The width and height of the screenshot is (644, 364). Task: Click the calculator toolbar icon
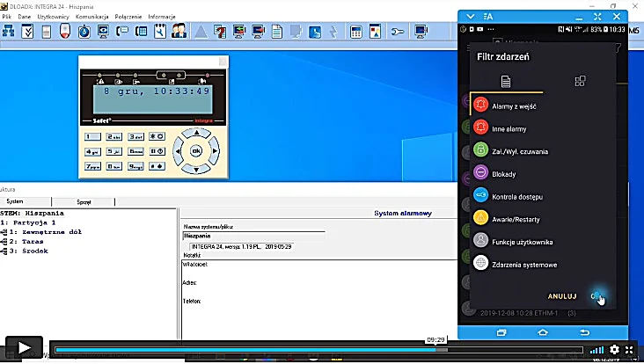pos(356,32)
